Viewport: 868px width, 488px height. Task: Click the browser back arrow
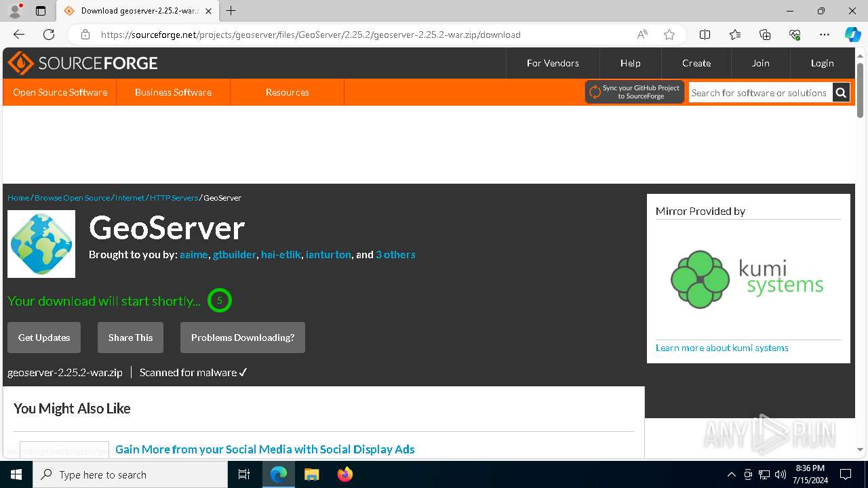coord(19,35)
